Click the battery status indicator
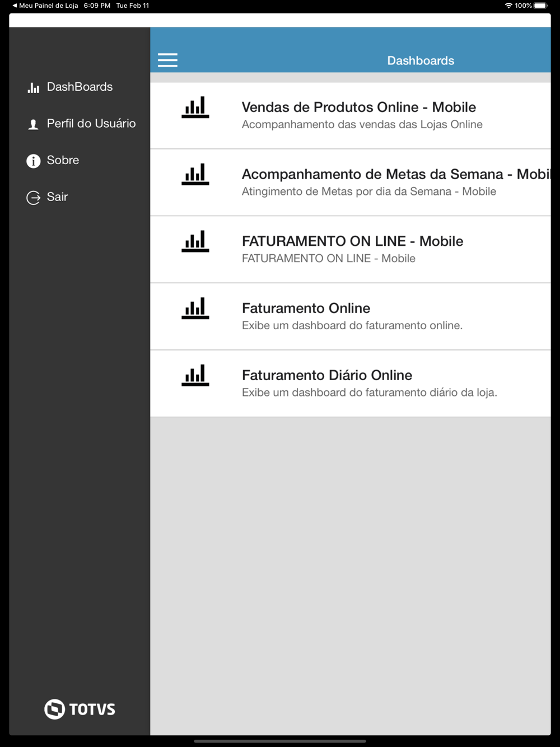This screenshot has height=747, width=560. click(x=540, y=6)
